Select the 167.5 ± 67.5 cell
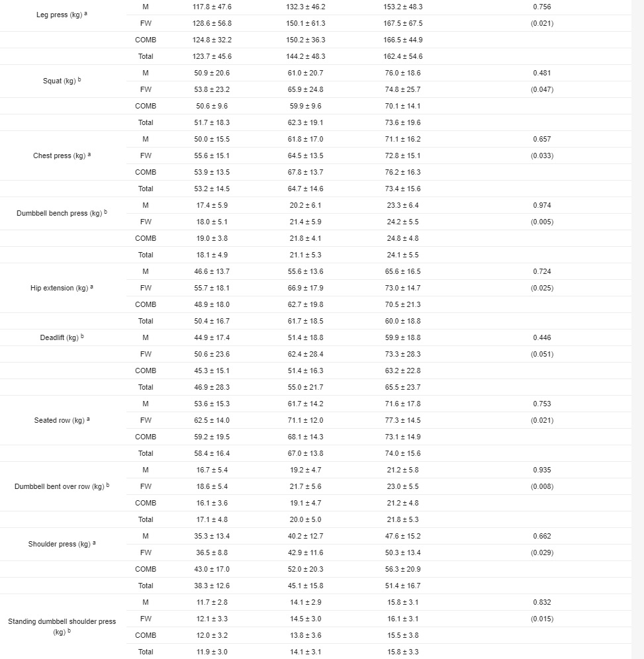The image size is (644, 659). tap(403, 23)
